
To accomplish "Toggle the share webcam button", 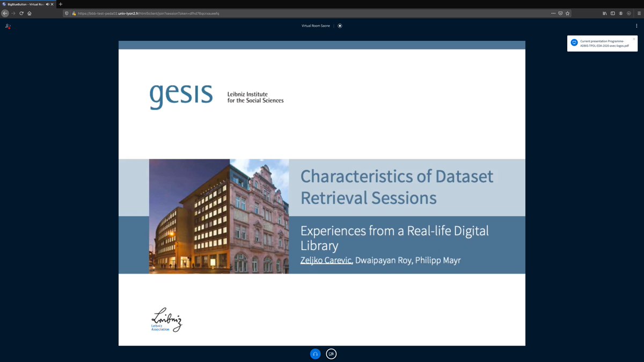I will tap(331, 353).
